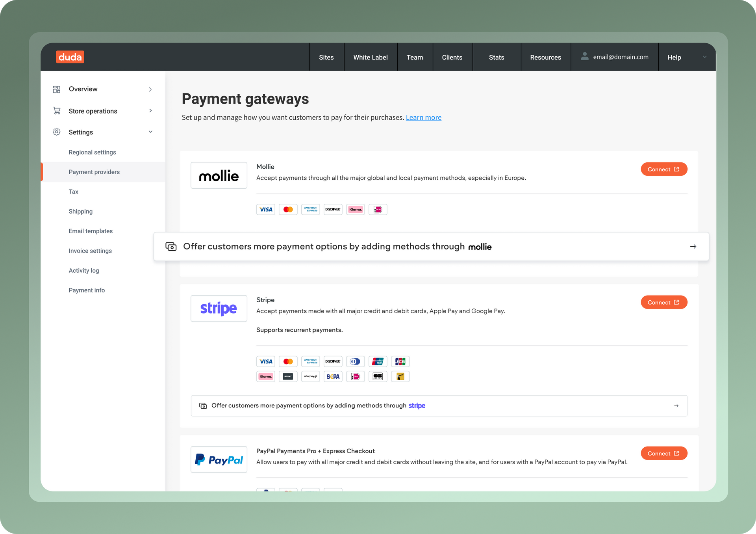The width and height of the screenshot is (756, 534).
Task: Click the wallet icon in the Mollie banner
Action: pyautogui.click(x=171, y=247)
